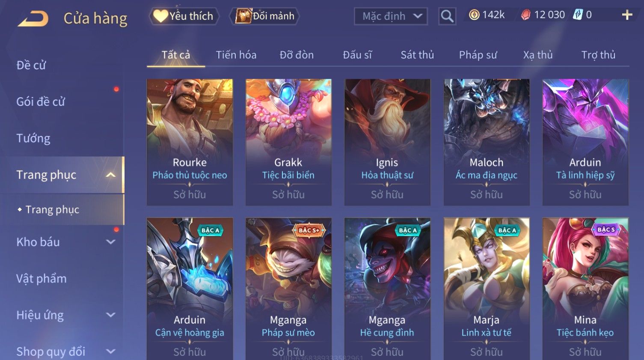Open Tướng in the sidebar

(33, 138)
